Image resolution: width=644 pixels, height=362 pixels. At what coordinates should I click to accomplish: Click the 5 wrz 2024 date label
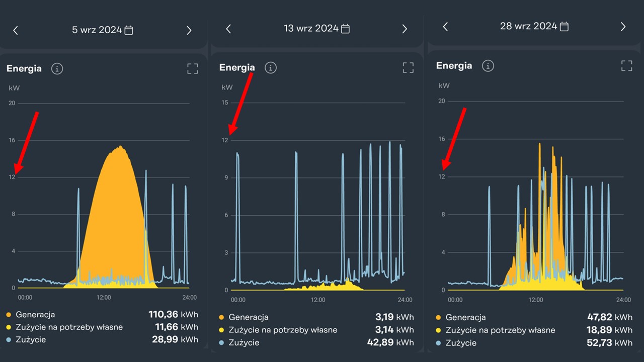coord(97,30)
